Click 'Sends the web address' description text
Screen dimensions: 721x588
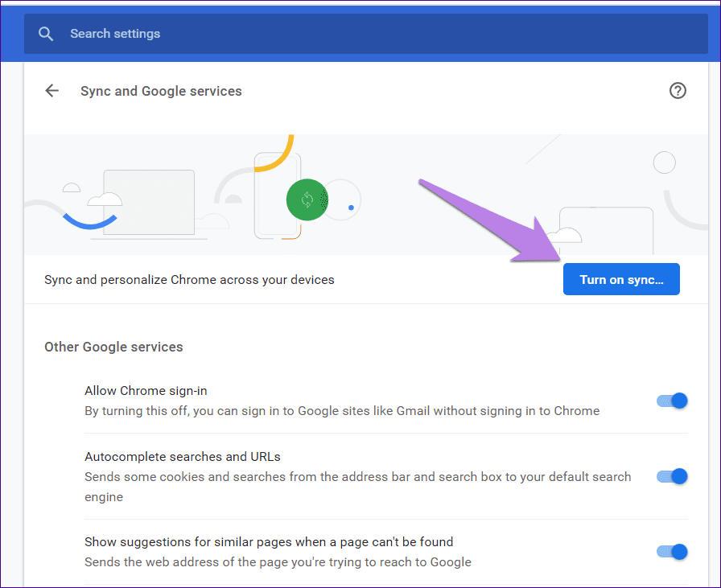coord(278,562)
